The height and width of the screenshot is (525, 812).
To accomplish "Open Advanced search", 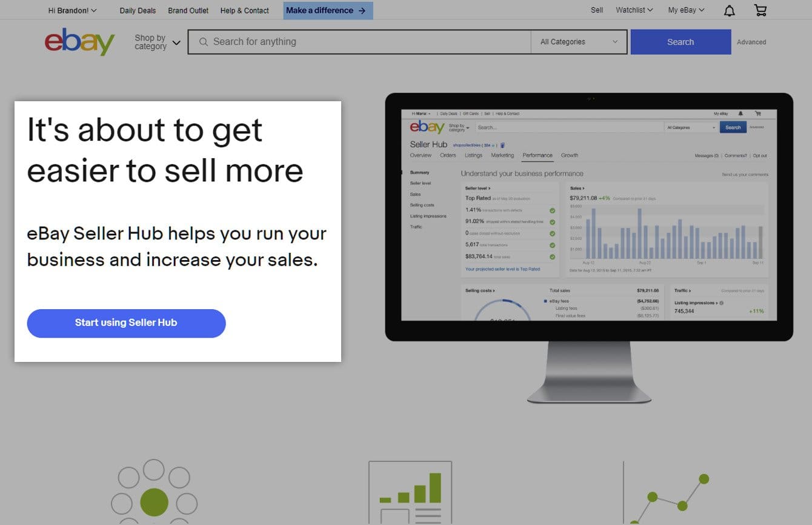I will point(751,42).
